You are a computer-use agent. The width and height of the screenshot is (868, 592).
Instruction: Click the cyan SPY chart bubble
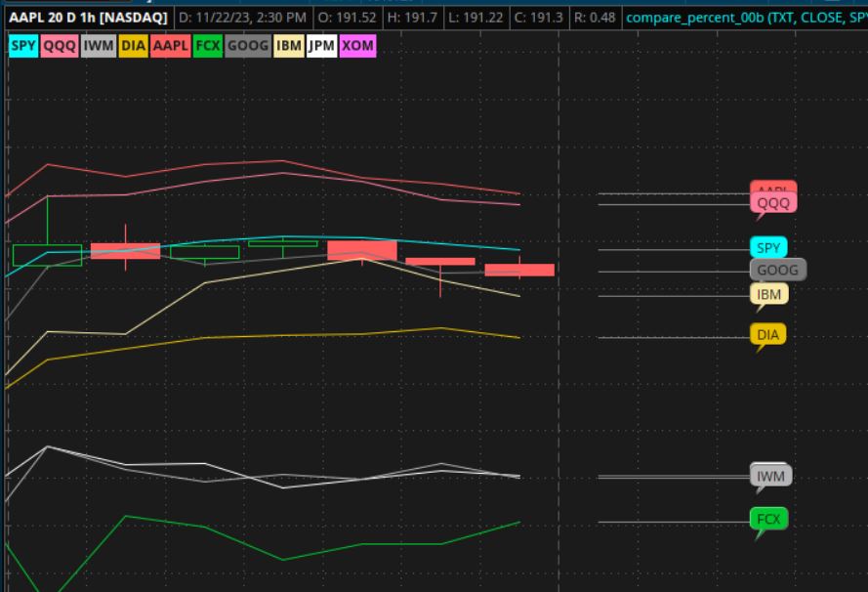point(768,247)
